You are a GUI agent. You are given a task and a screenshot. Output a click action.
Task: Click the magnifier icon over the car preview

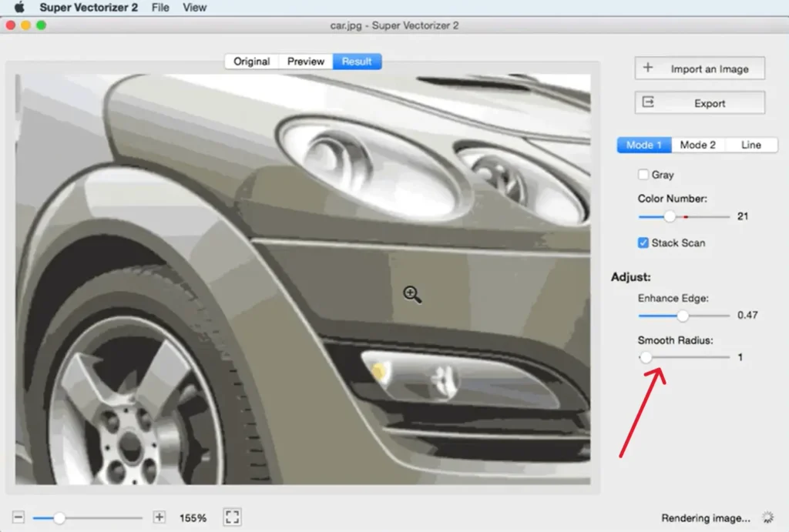click(x=411, y=294)
